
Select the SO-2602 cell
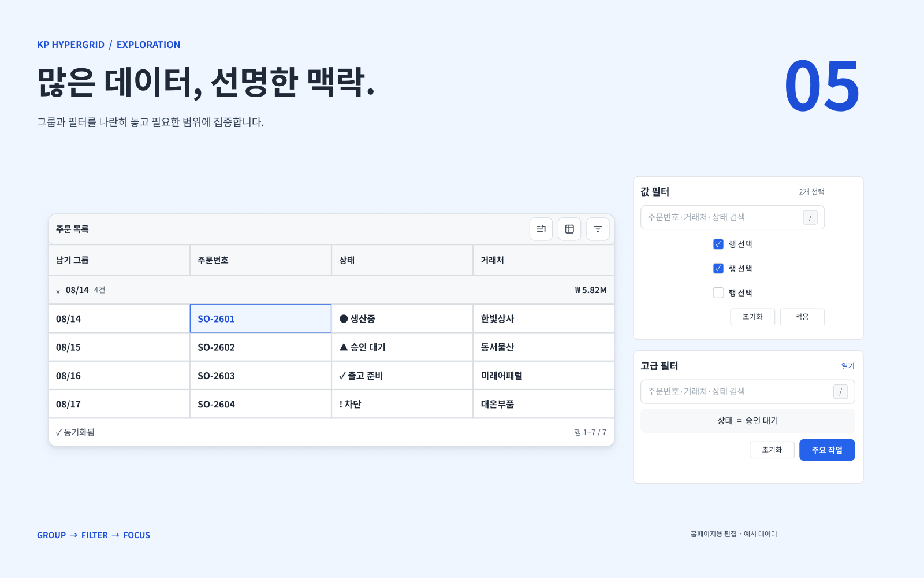coord(260,347)
